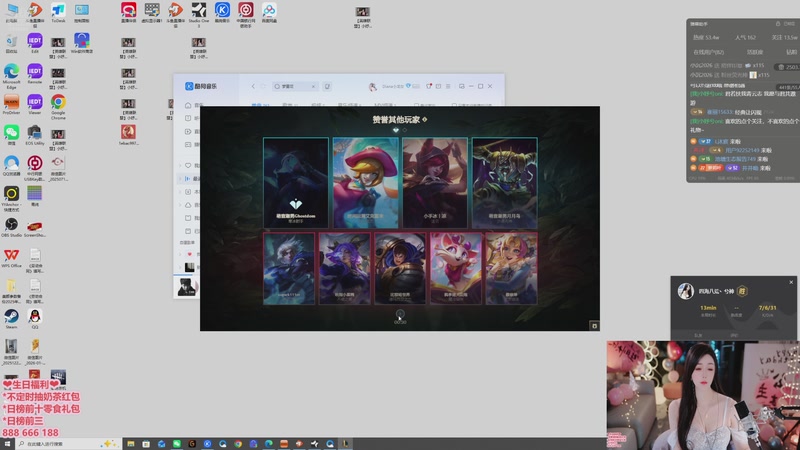Open the QQ penguin desktop icon
The width and height of the screenshot is (800, 450).
tap(35, 318)
